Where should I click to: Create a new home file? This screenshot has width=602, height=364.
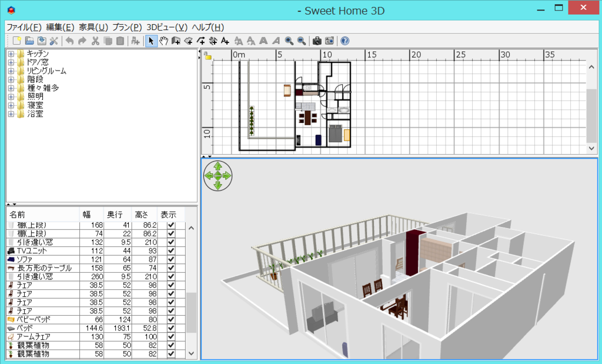point(17,41)
